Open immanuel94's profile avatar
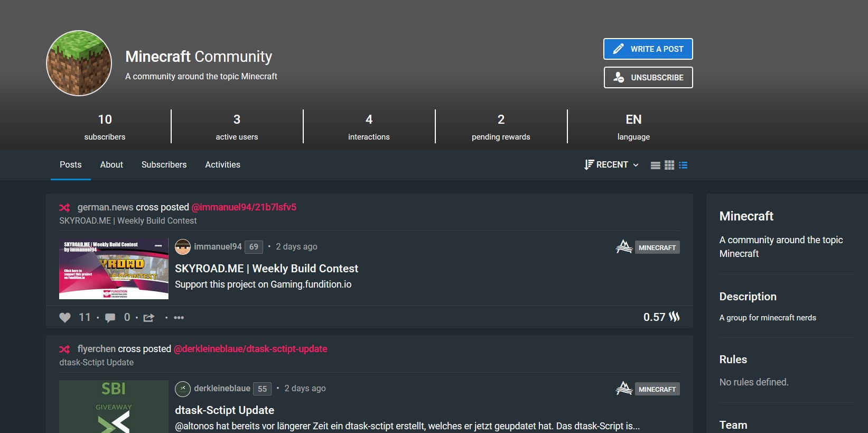 click(x=183, y=247)
